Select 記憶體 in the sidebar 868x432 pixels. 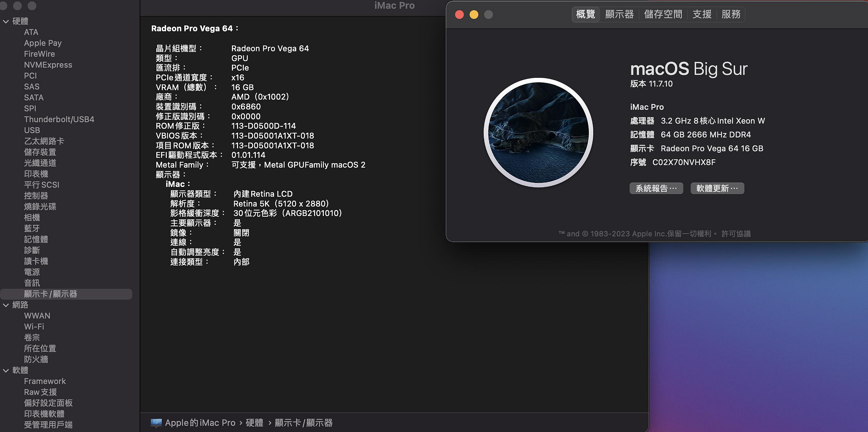(36, 240)
